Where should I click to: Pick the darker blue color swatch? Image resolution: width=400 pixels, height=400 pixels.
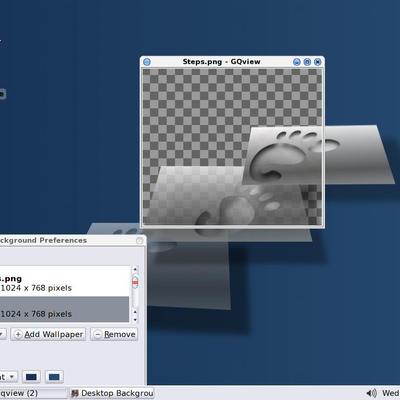(x=31, y=377)
